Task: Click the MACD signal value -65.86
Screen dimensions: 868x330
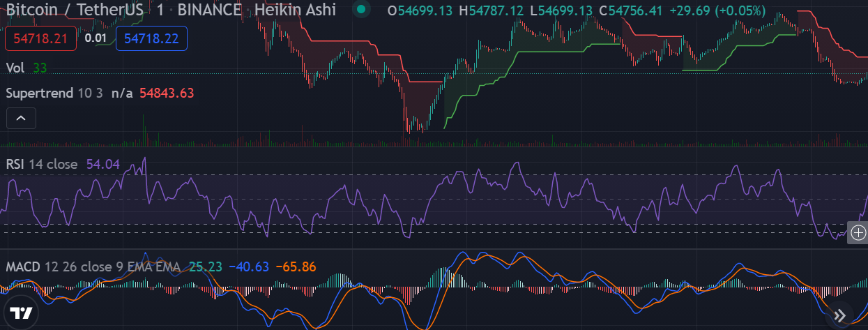Action: (x=296, y=267)
